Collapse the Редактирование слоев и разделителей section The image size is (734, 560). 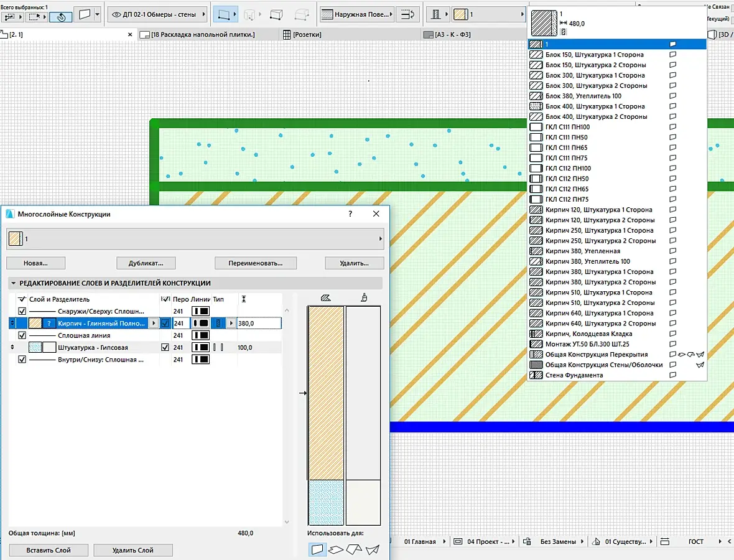14,283
